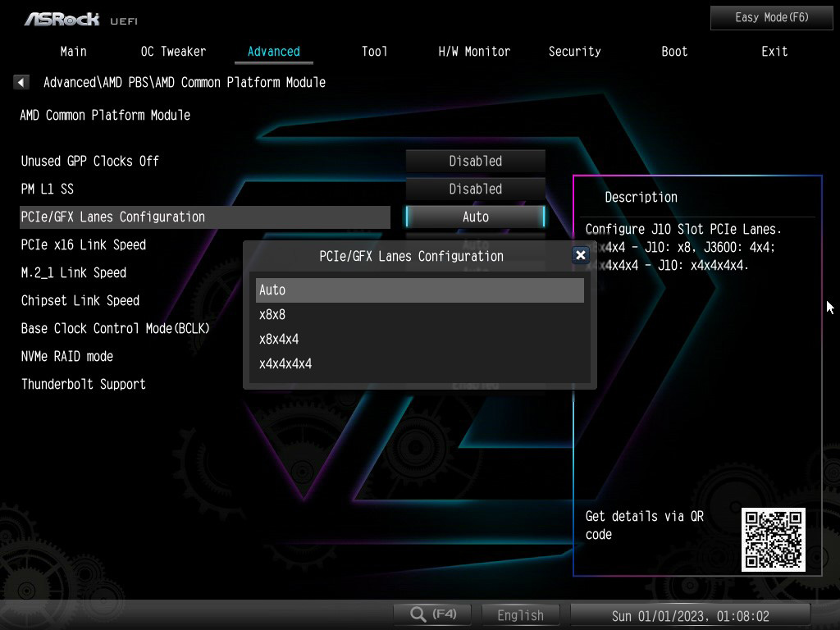Select Base Clock Control Mode (BCLK)
The width and height of the screenshot is (840, 630).
tap(115, 328)
